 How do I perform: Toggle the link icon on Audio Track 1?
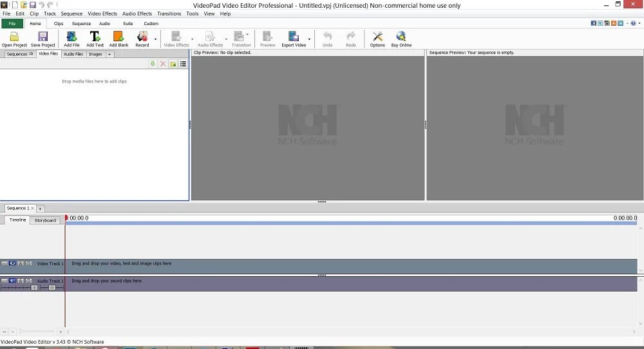tap(28, 281)
